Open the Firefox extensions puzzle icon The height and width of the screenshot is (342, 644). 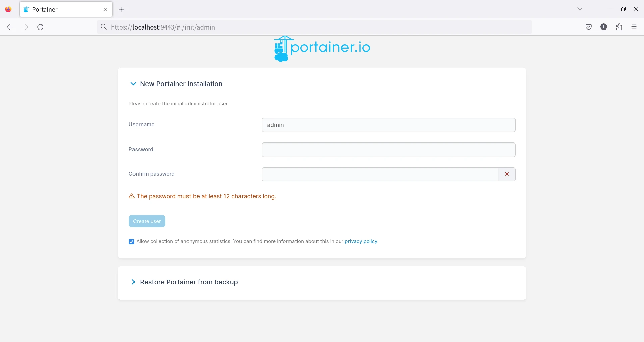(619, 27)
